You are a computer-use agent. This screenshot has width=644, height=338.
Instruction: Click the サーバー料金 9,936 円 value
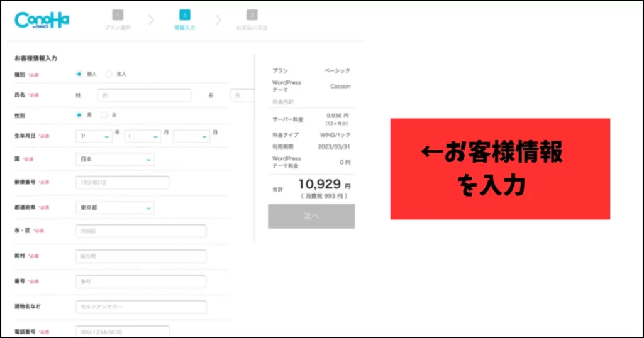click(338, 116)
